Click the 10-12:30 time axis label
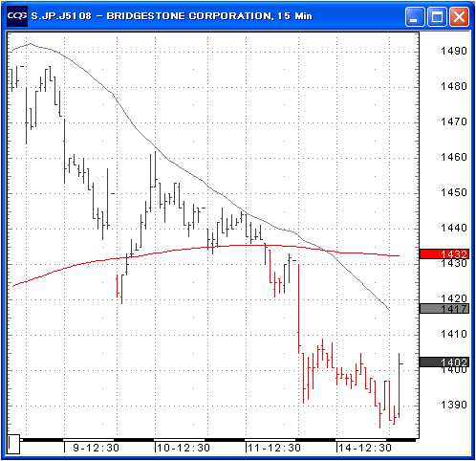 coord(184,448)
